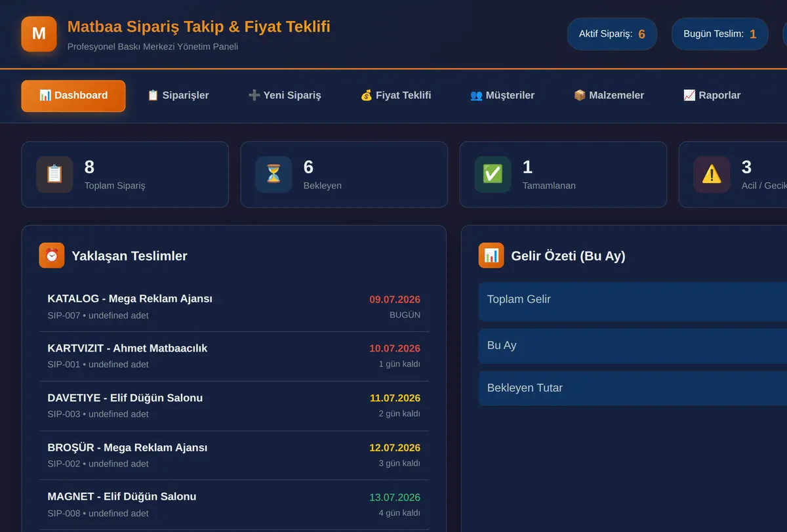Open KARTVIZIT - Ahmet Matbaacılık delivery

click(x=234, y=356)
